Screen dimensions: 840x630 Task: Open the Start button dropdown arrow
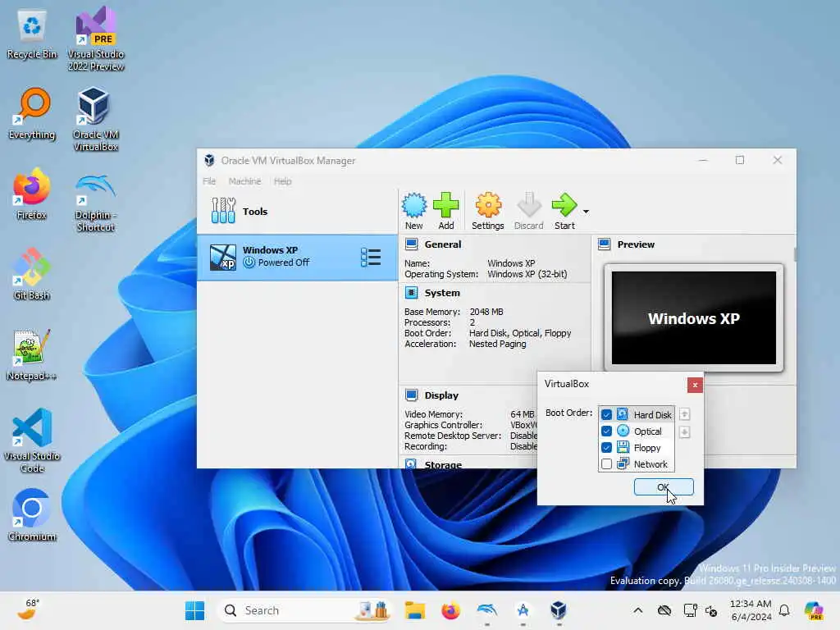tap(586, 212)
